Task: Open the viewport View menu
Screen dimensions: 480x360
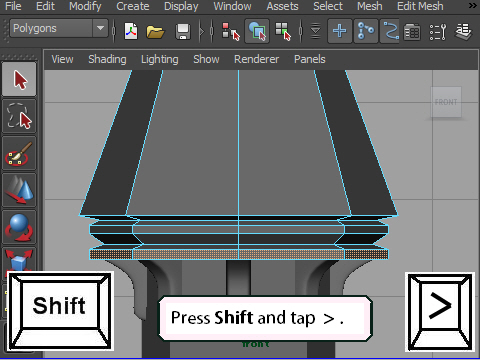Action: pyautogui.click(x=62, y=59)
